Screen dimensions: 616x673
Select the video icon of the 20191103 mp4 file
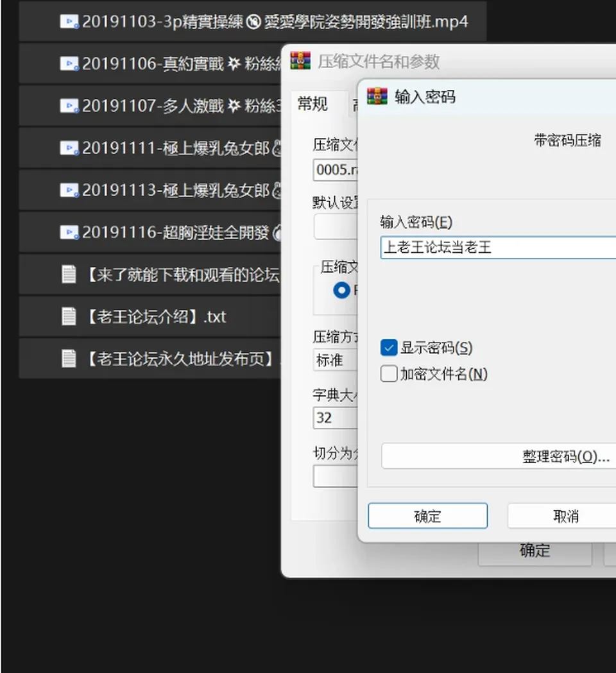pyautogui.click(x=69, y=22)
